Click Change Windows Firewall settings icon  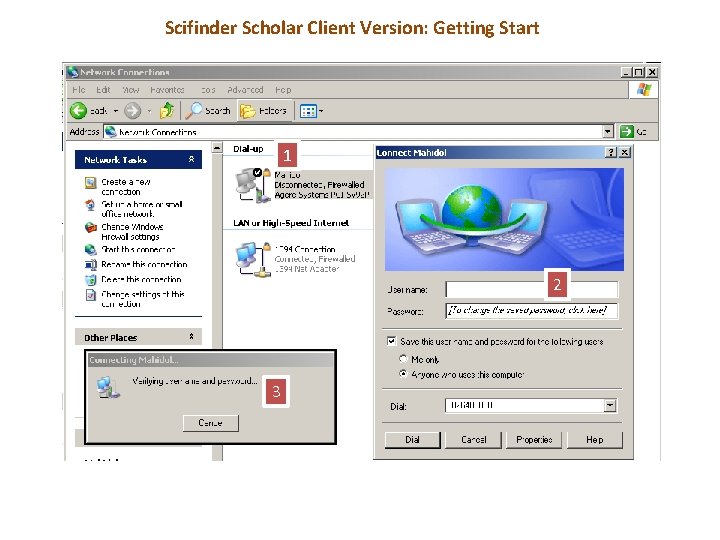90,227
